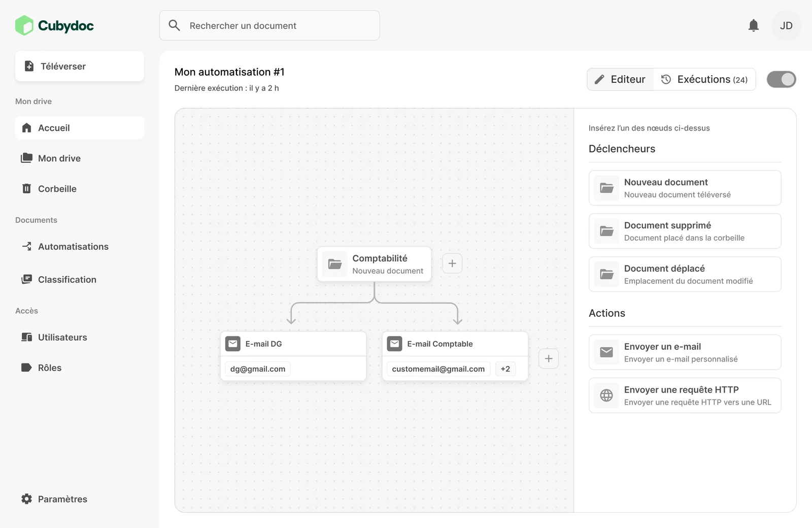Toggle the automation enable switch
The image size is (812, 528).
pyautogui.click(x=781, y=79)
